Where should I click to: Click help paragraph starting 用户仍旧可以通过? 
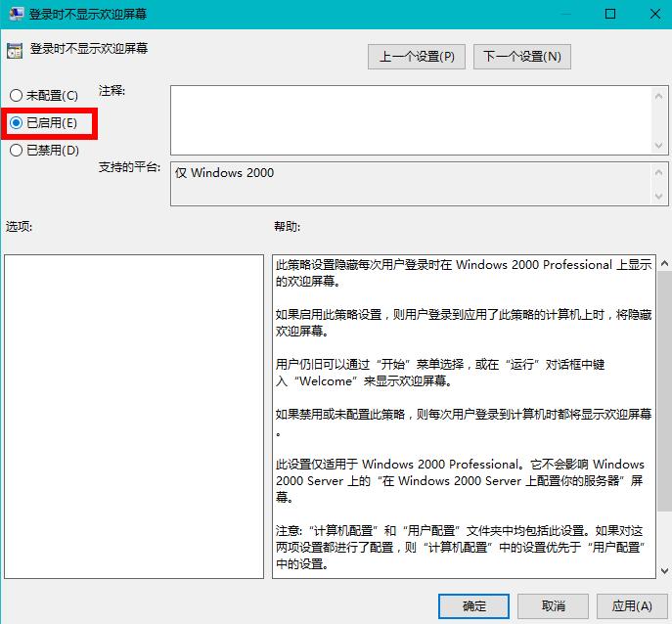click(x=440, y=373)
